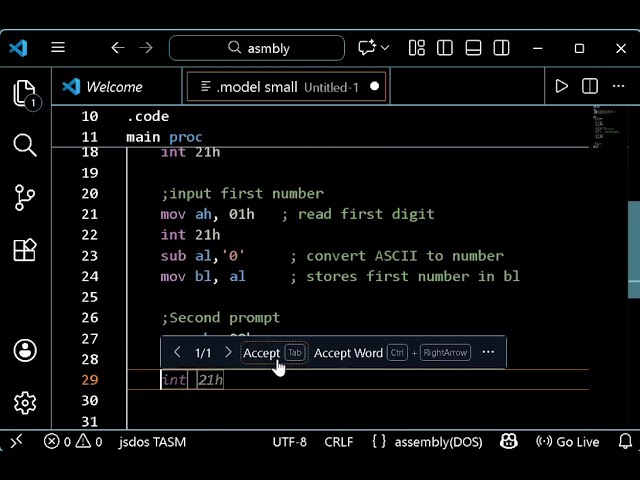Click the VS Code logo in title bar

click(18, 48)
